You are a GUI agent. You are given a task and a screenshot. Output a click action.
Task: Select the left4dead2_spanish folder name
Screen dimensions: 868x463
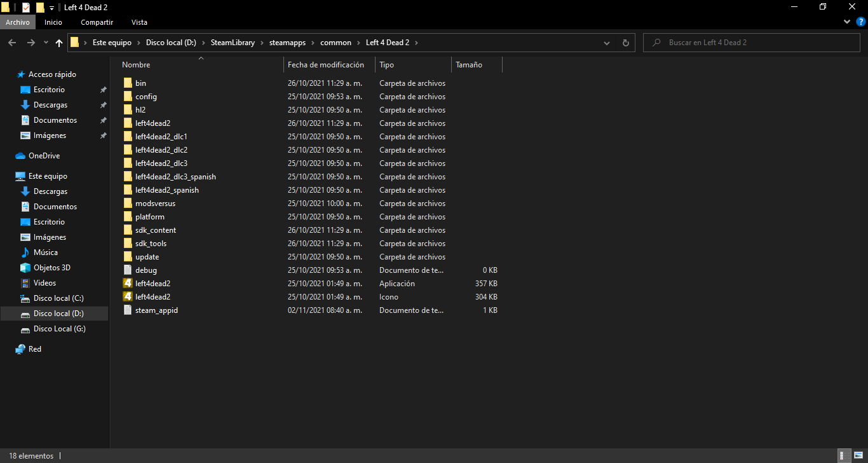point(167,190)
